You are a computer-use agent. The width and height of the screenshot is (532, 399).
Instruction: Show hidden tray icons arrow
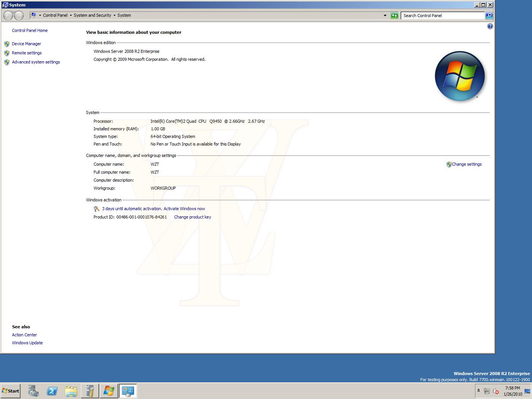pyautogui.click(x=478, y=391)
